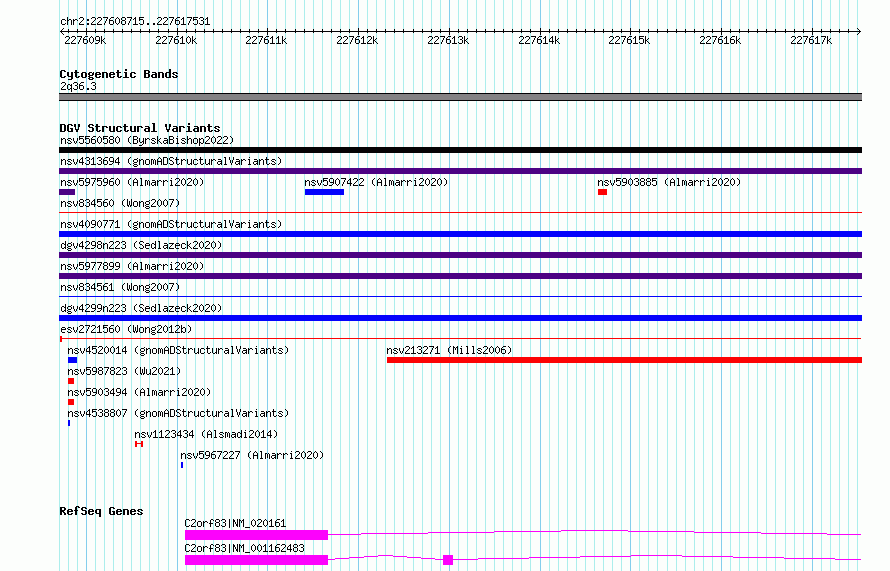
Task: Click the small red nsv5903885 block
Action: 602,192
